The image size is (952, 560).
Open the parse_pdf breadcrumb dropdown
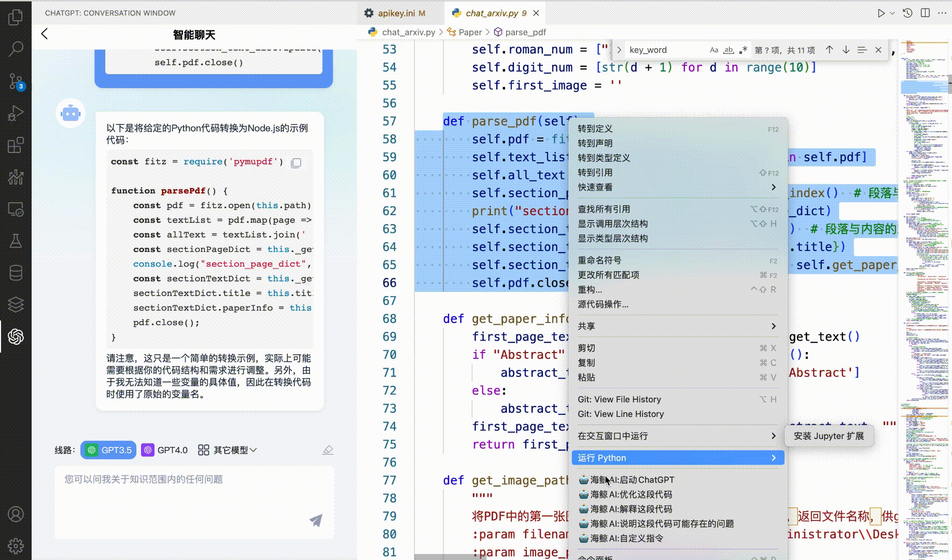coord(520,32)
